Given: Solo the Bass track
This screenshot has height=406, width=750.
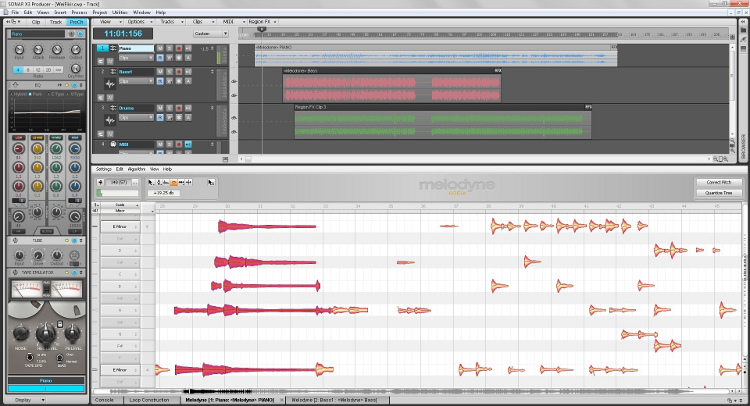Looking at the screenshot, I should 169,73.
